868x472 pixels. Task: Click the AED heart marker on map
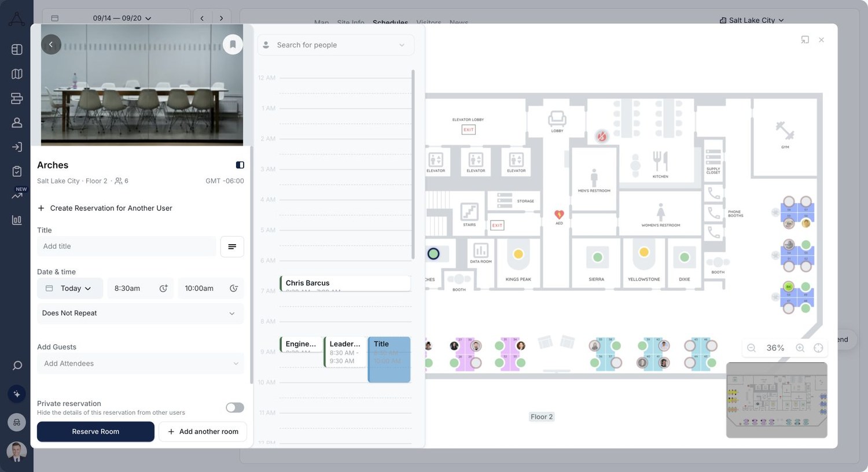pos(559,215)
